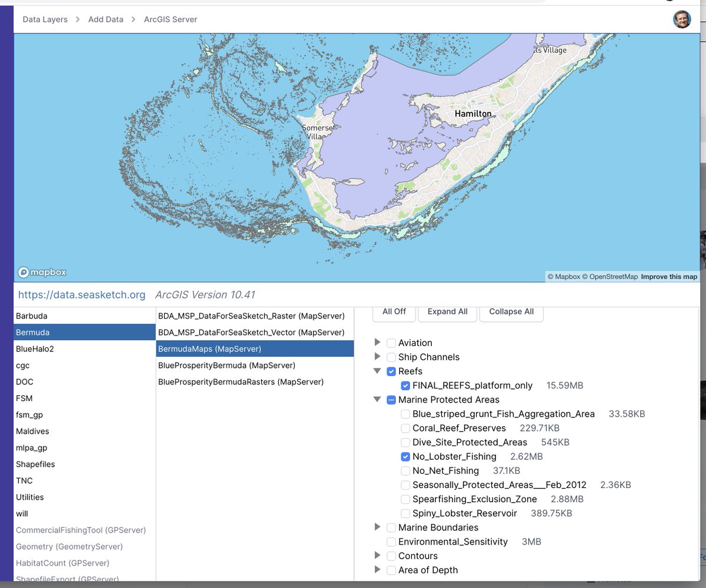Expand the Contours group

[378, 556]
